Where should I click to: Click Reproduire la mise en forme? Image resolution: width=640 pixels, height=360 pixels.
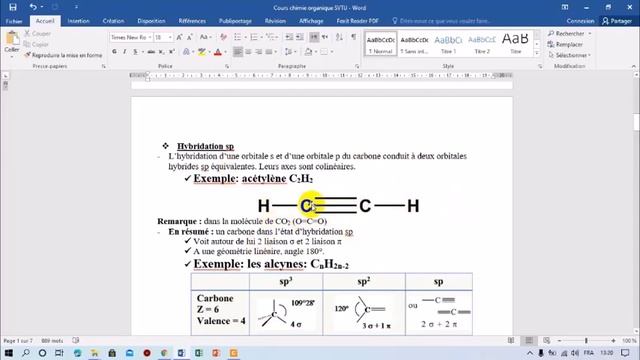pos(63,55)
